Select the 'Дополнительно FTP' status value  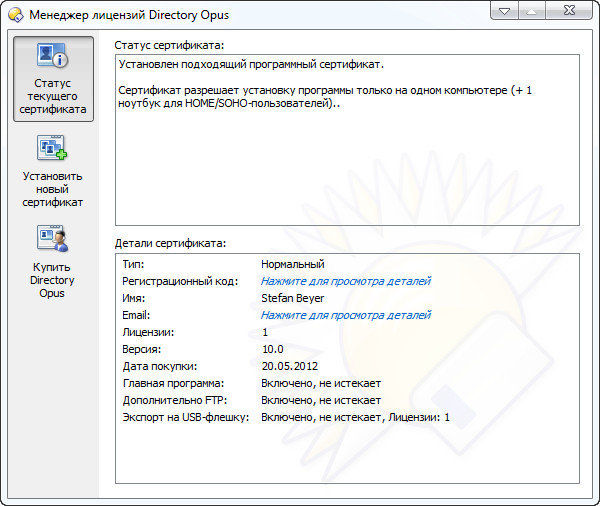[320, 400]
